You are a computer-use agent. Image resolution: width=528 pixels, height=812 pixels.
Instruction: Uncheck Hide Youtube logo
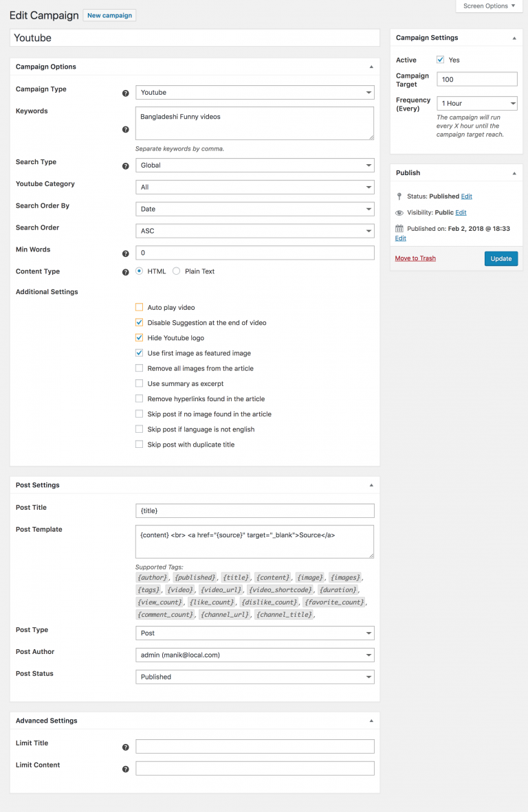[139, 337]
